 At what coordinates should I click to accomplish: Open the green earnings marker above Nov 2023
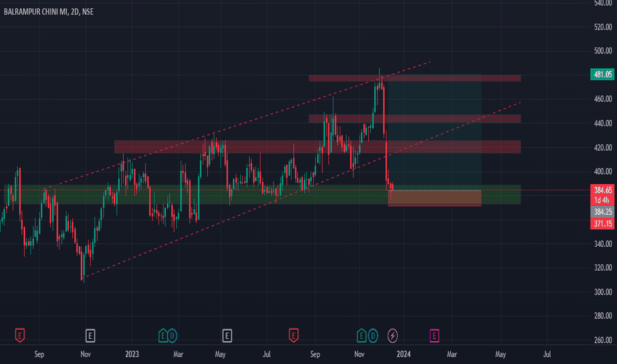[361, 336]
